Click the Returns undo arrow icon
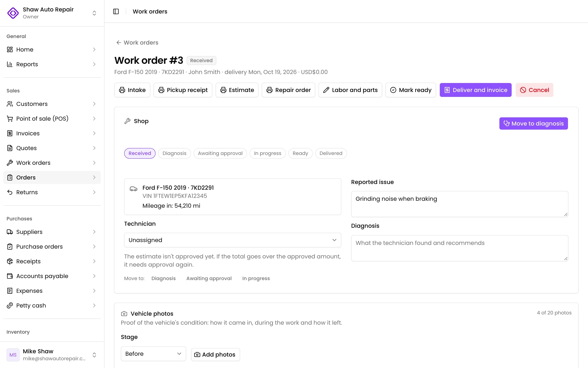The image size is (588, 368). tap(10, 192)
